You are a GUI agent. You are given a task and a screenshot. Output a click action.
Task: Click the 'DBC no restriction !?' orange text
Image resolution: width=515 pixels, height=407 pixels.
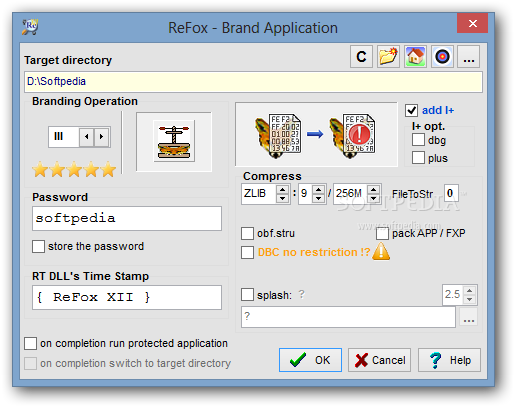click(x=314, y=252)
